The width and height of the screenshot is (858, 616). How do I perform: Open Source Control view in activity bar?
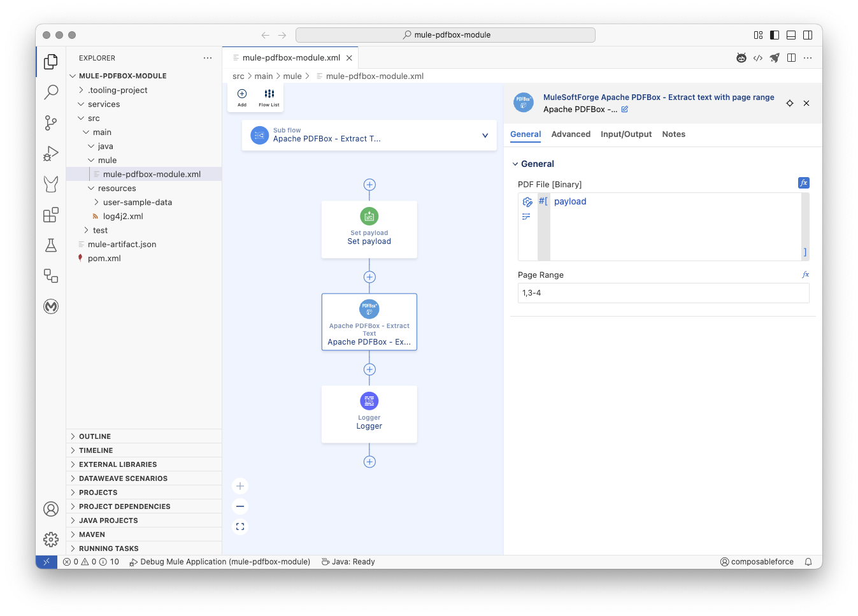51,122
